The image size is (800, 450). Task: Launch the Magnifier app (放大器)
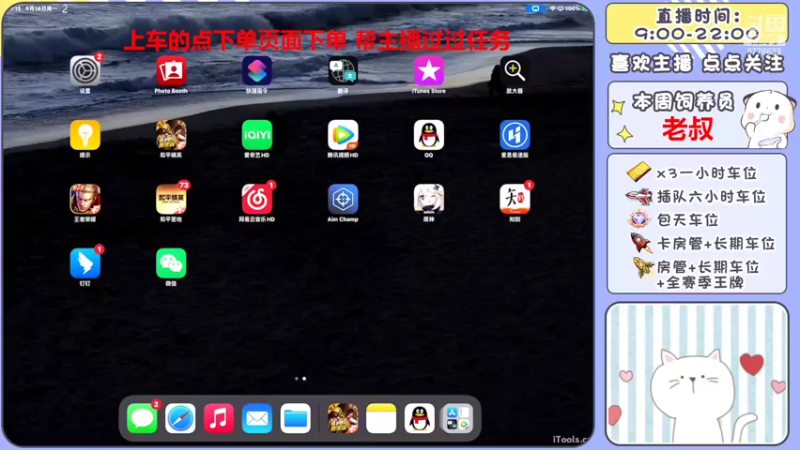pyautogui.click(x=514, y=71)
